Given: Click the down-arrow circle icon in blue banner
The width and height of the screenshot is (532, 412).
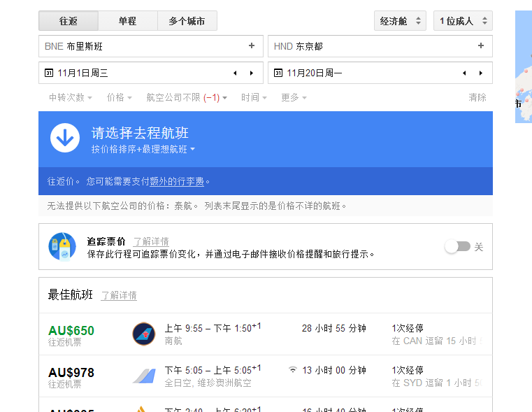Looking at the screenshot, I should [x=65, y=138].
